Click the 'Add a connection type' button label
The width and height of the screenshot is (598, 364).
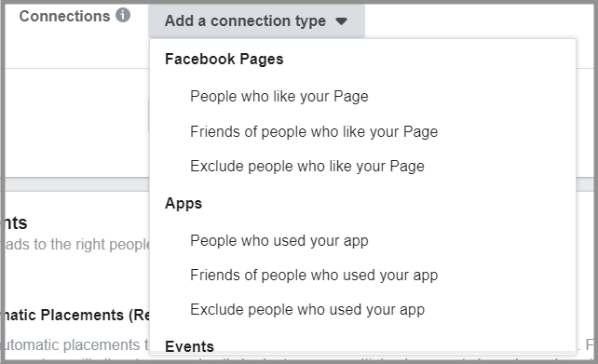(245, 21)
